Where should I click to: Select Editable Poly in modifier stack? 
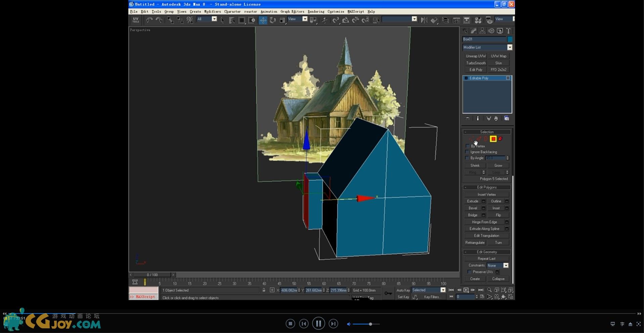coord(487,78)
